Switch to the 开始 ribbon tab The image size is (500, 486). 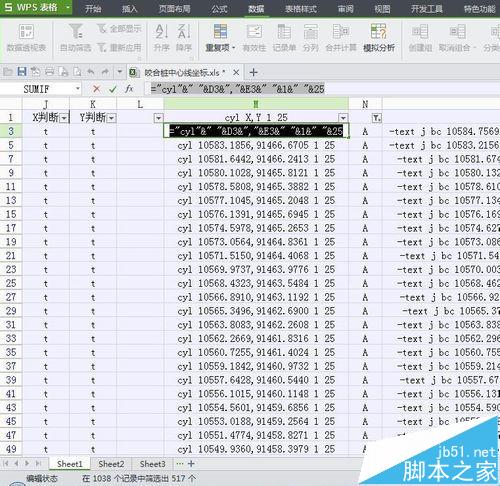[x=93, y=9]
